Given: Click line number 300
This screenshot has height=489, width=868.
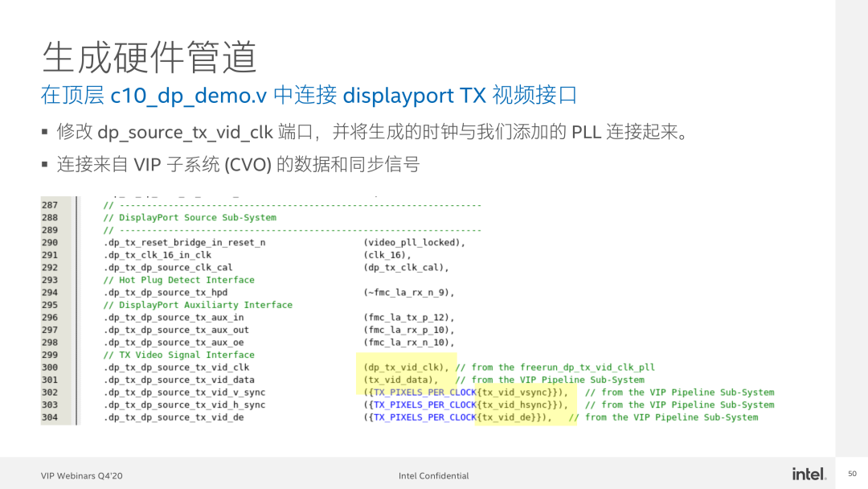Looking at the screenshot, I should point(49,368).
